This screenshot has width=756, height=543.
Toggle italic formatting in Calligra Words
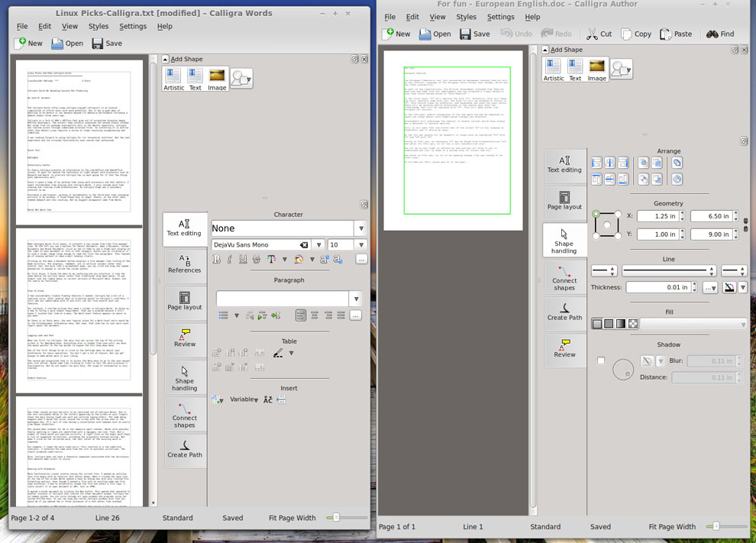230,260
